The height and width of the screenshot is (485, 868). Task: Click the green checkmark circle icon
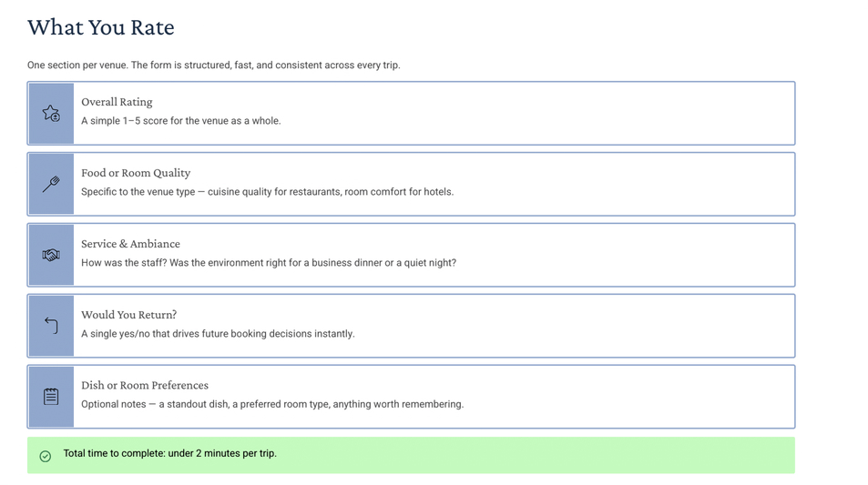click(46, 456)
